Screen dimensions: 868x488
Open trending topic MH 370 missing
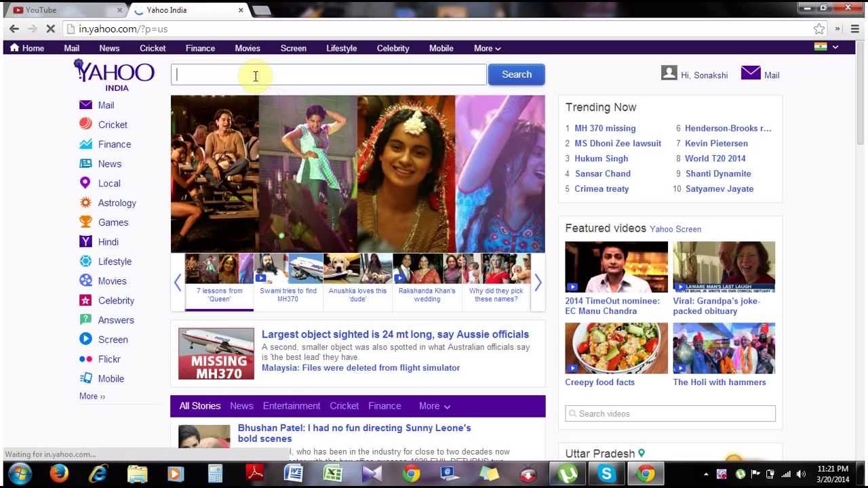point(605,128)
